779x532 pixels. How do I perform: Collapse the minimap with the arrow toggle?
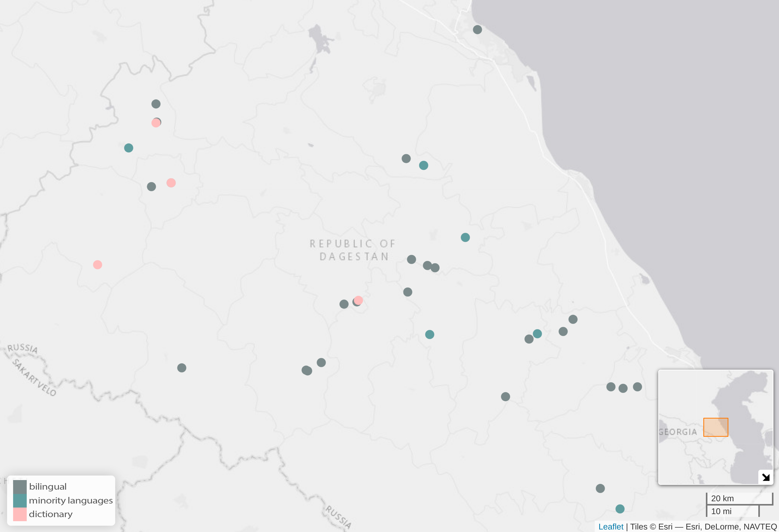coord(766,477)
